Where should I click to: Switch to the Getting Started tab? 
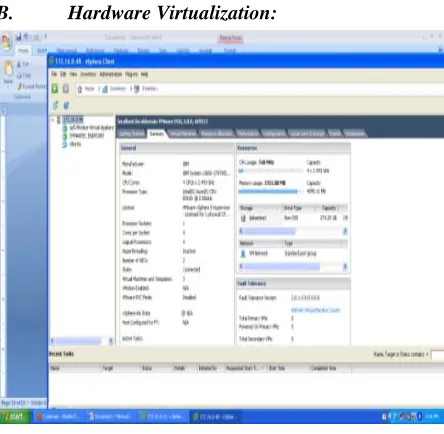[132, 134]
